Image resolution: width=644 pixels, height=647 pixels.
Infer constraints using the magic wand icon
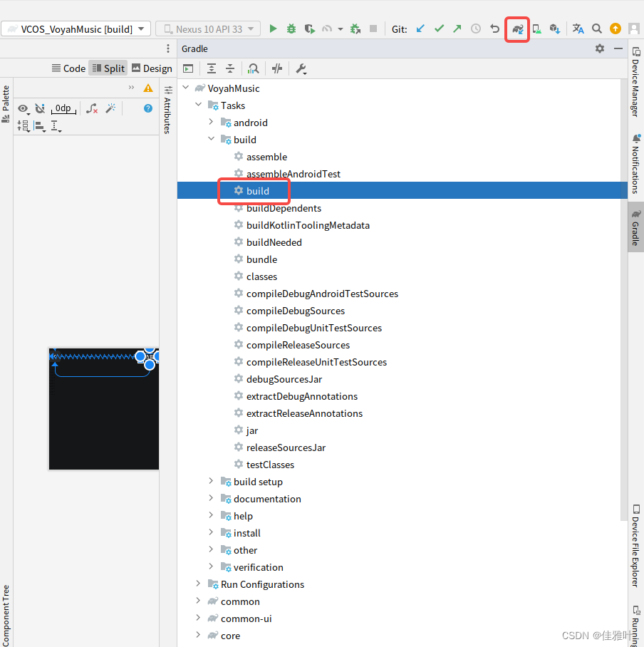(110, 108)
